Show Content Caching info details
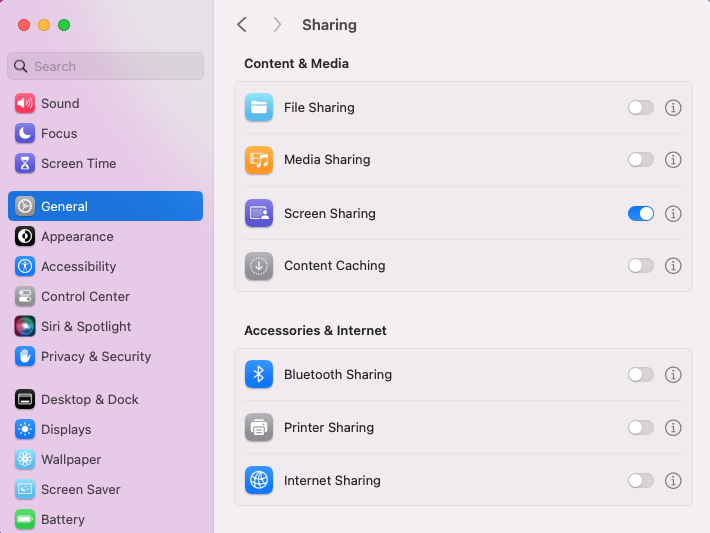The height and width of the screenshot is (533, 710). [673, 266]
